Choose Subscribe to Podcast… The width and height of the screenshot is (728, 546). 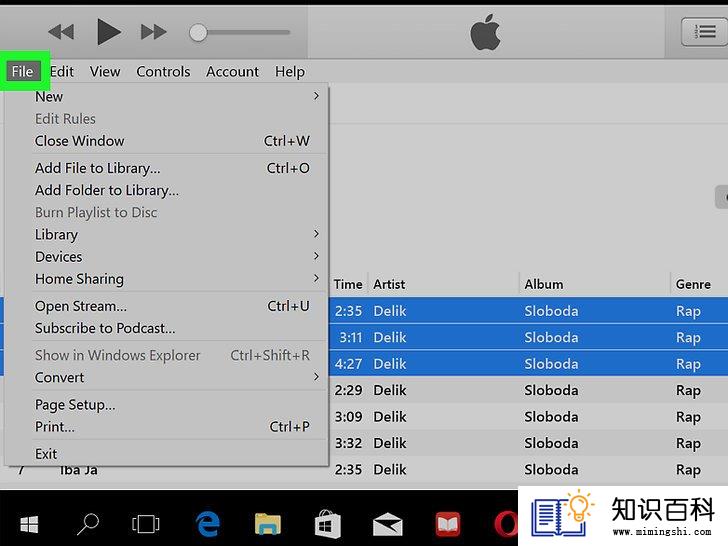click(177, 328)
